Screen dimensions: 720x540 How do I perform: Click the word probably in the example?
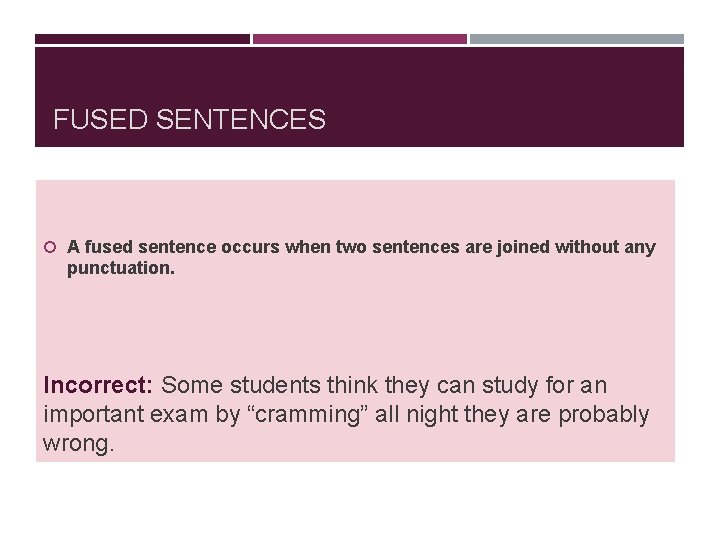(603, 415)
